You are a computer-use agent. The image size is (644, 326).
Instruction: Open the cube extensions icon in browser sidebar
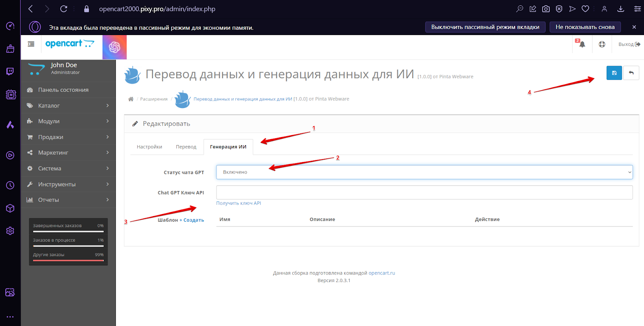coord(10,208)
